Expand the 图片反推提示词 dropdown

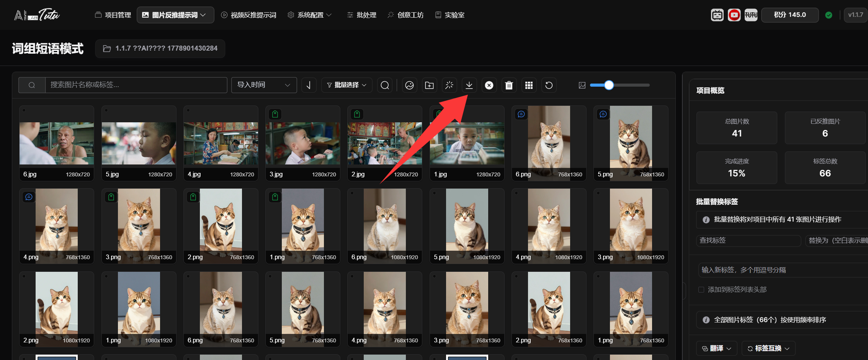click(175, 15)
